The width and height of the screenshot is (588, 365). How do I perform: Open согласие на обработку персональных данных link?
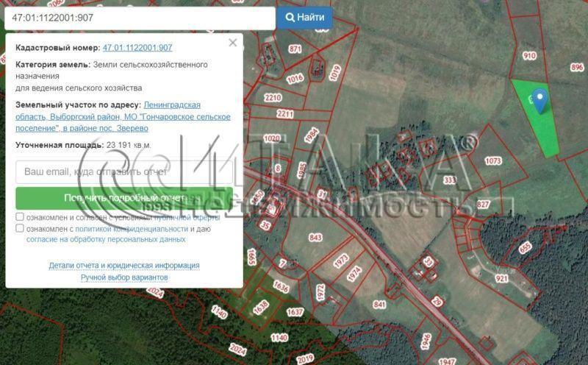point(106,239)
